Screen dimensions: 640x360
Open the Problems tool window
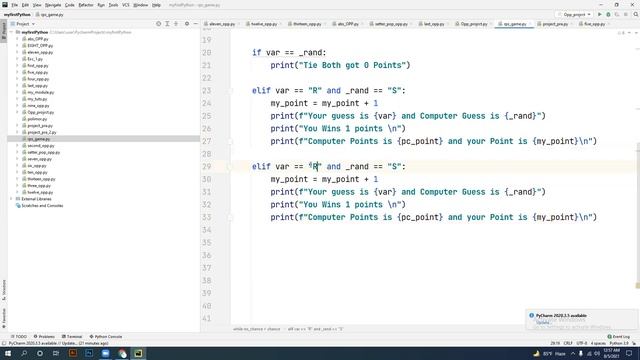[44, 336]
